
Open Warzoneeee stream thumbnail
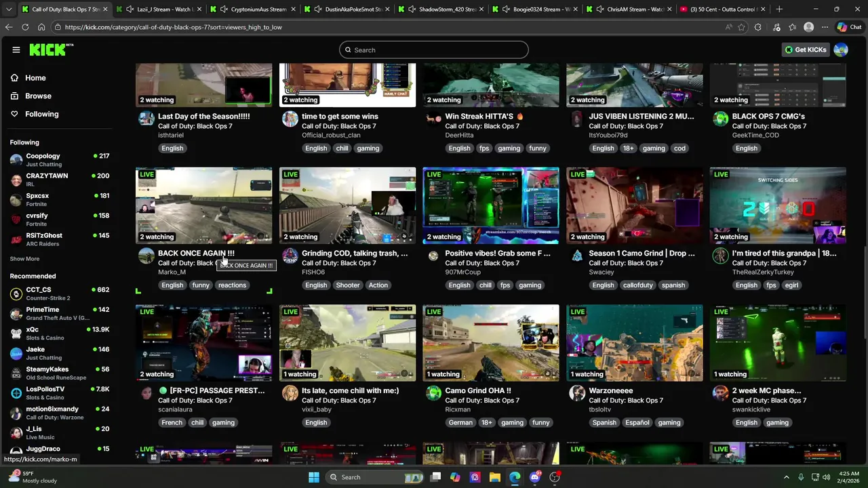pos(635,343)
